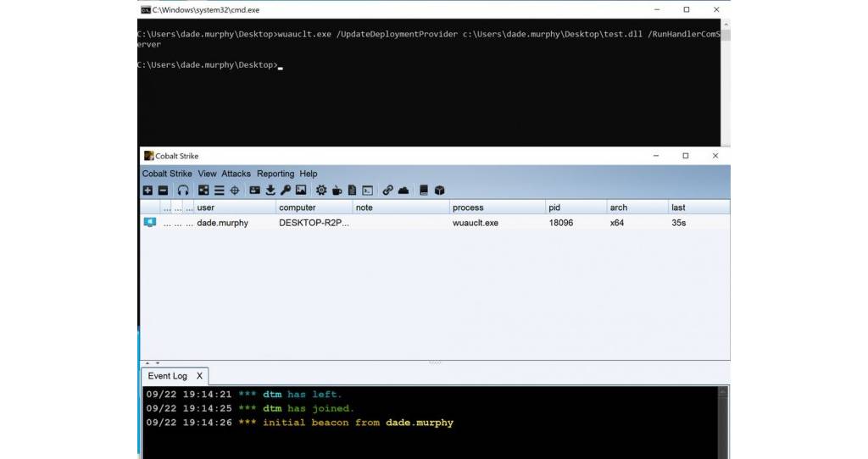The height and width of the screenshot is (459, 868).
Task: Click the coffee cup Java applet icon
Action: pos(337,191)
